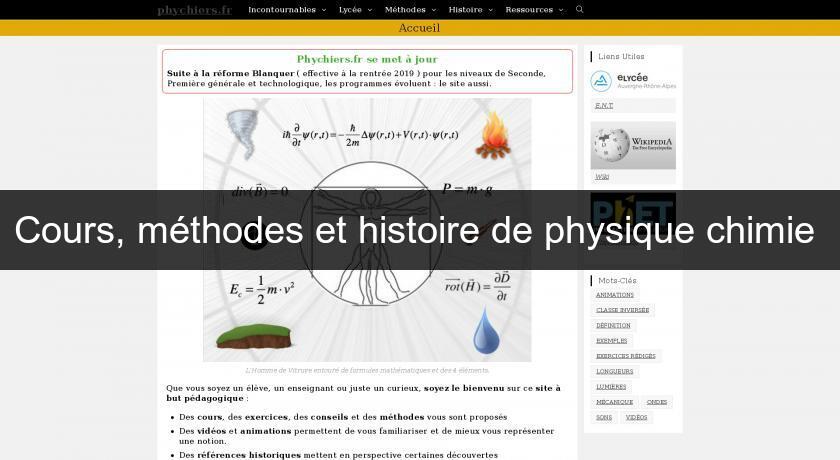The width and height of the screenshot is (840, 460).
Task: Click the grassy earth icon
Action: [x=253, y=336]
